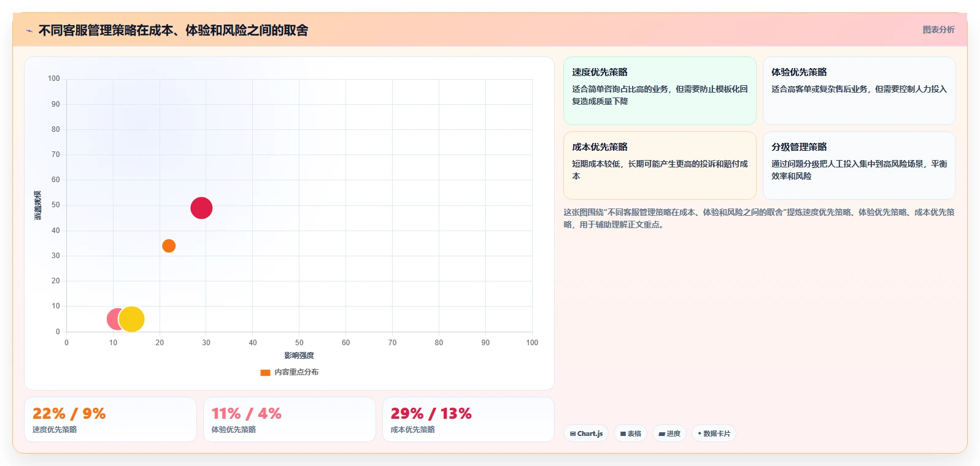980x466 pixels.
Task: Open the 体验优先策略 card
Action: point(859,91)
